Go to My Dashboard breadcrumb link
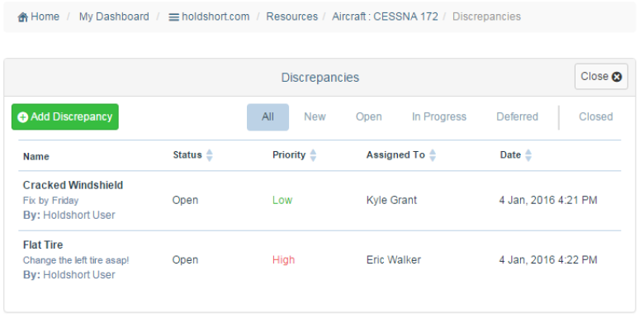 (x=114, y=17)
